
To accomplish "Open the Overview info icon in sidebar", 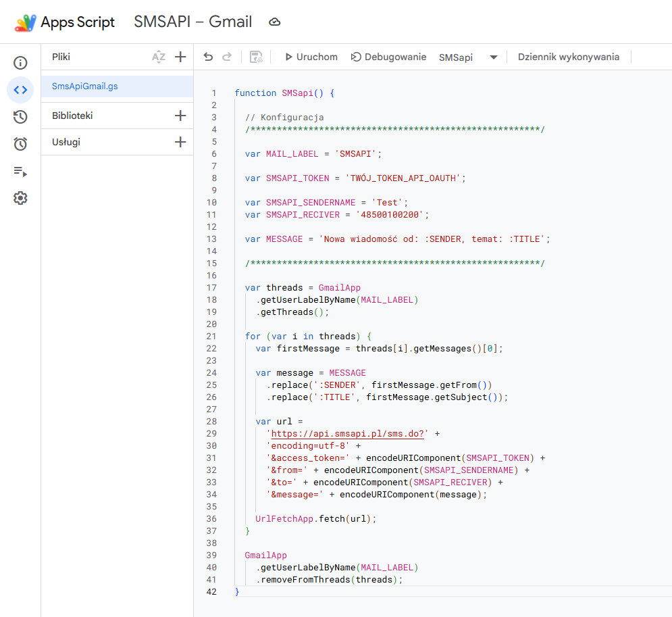I will (x=20, y=63).
